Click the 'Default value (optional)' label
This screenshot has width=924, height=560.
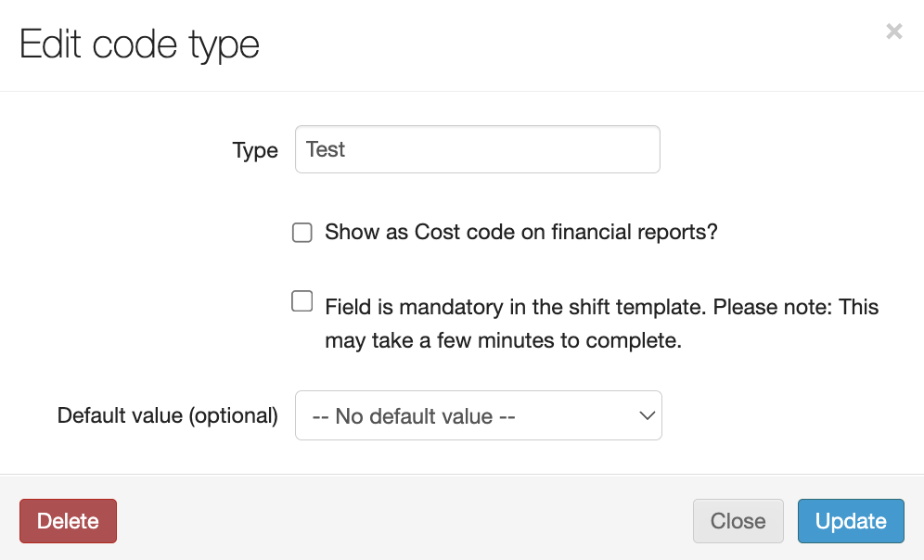pyautogui.click(x=168, y=415)
